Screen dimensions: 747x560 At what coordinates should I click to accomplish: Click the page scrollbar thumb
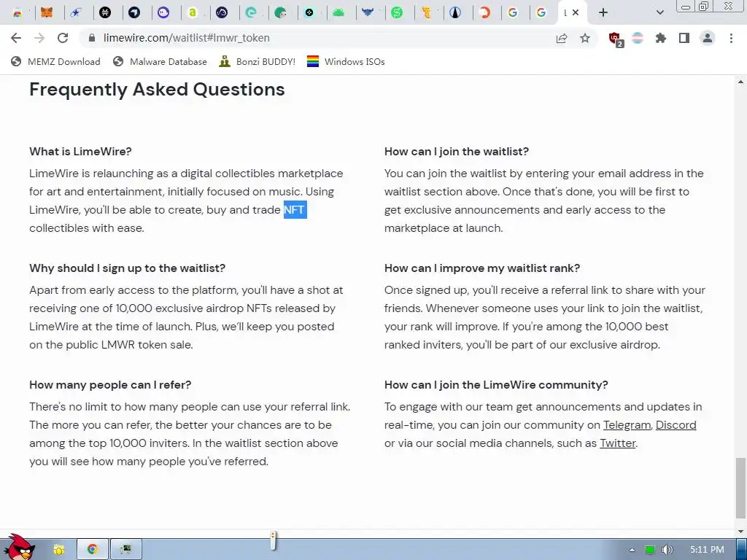tap(740, 489)
